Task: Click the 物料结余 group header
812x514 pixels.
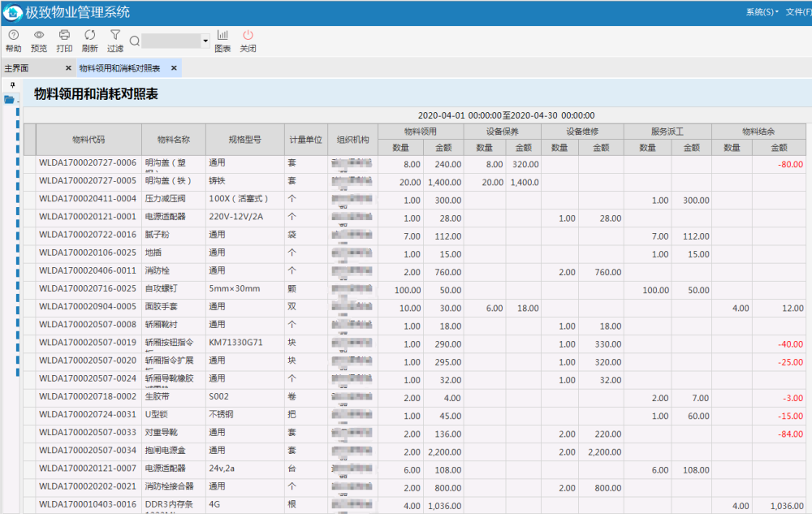Action: tap(758, 132)
